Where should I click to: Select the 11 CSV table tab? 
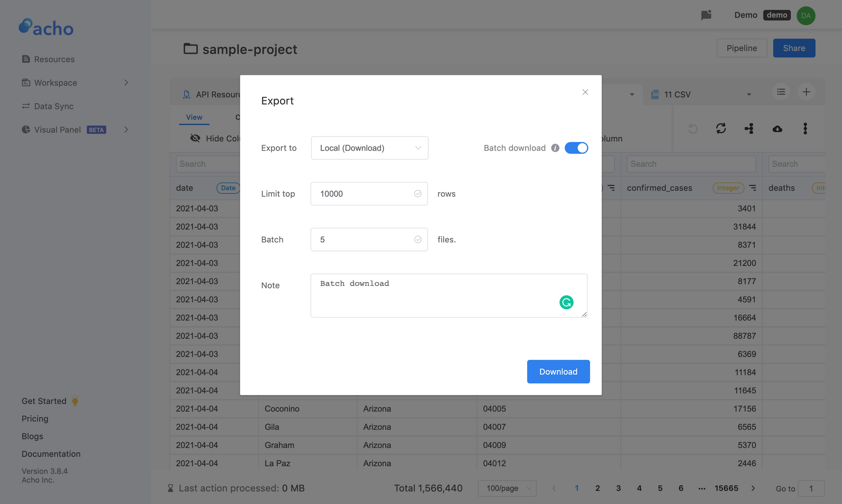coord(677,95)
